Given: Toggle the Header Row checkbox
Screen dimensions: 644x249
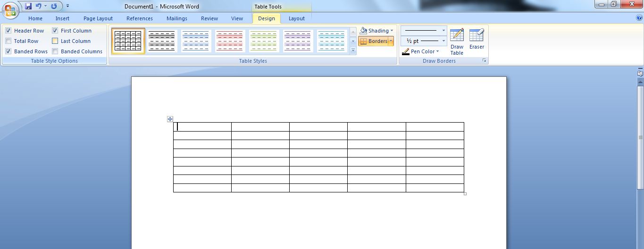Looking at the screenshot, I should coord(8,31).
